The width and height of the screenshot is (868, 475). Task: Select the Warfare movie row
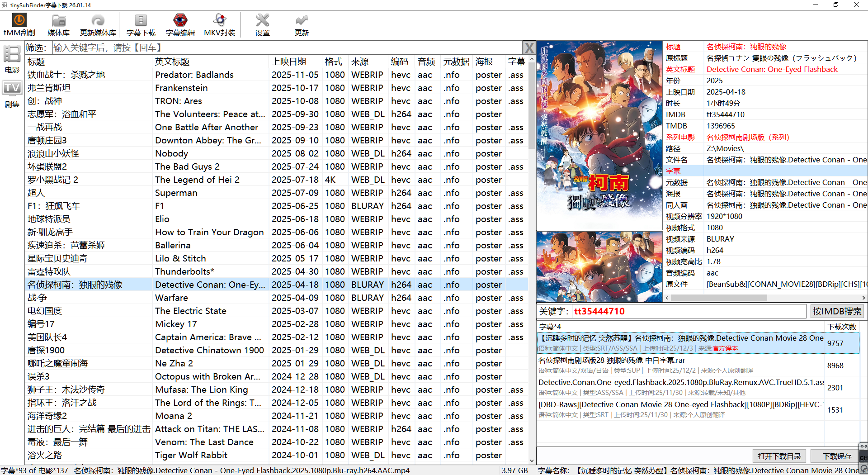[277, 298]
